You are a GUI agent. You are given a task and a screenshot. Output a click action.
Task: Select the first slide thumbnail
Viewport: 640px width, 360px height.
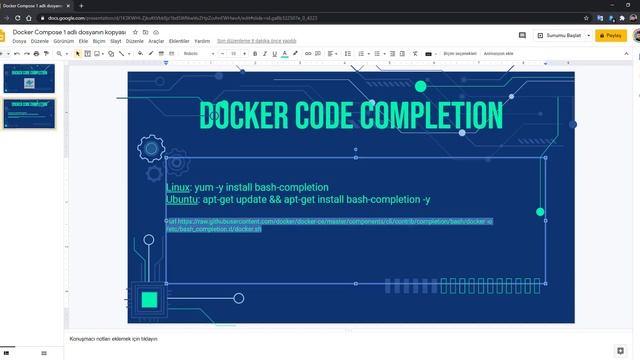[x=29, y=78]
